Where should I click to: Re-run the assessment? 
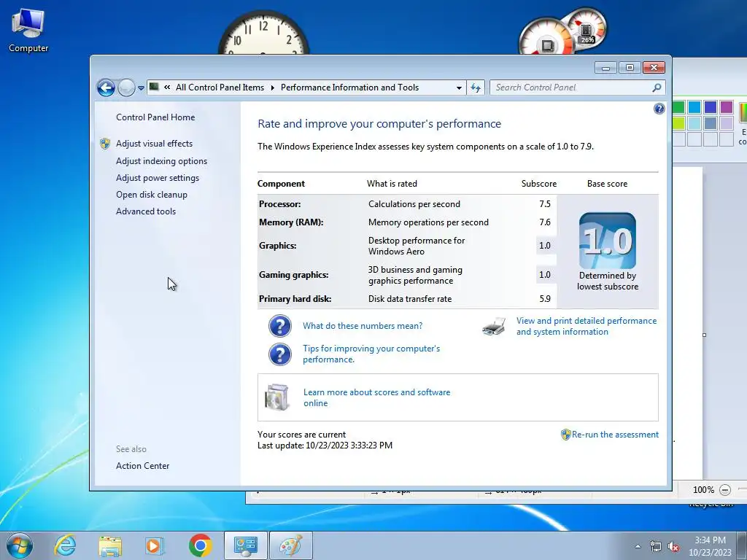[x=615, y=435]
